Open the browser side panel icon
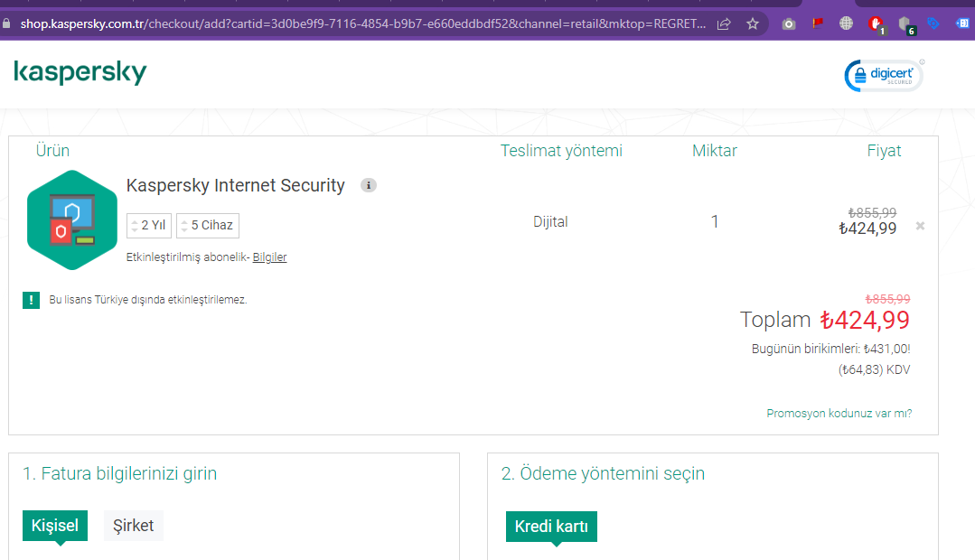 point(962,23)
